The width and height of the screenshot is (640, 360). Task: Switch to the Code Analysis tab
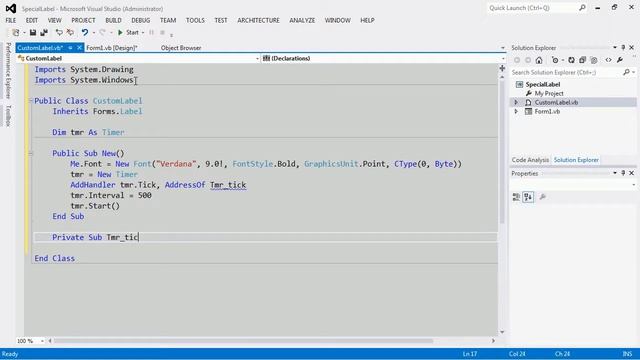(x=530, y=160)
